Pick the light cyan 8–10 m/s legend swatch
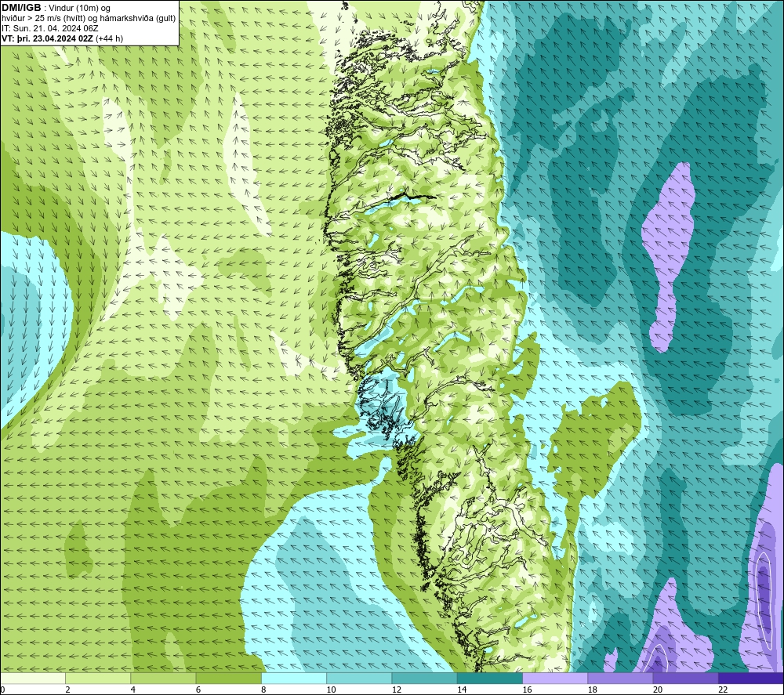Viewport: 784px width, 695px height. pos(294,678)
